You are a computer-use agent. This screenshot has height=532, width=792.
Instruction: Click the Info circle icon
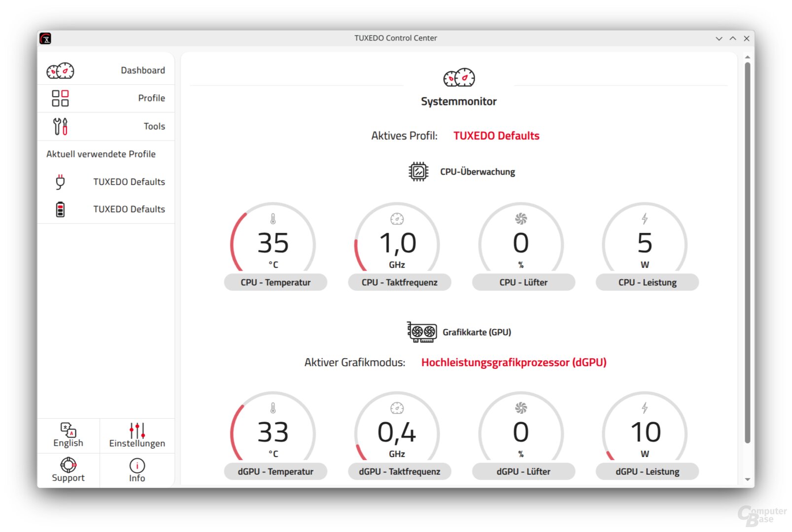click(137, 465)
